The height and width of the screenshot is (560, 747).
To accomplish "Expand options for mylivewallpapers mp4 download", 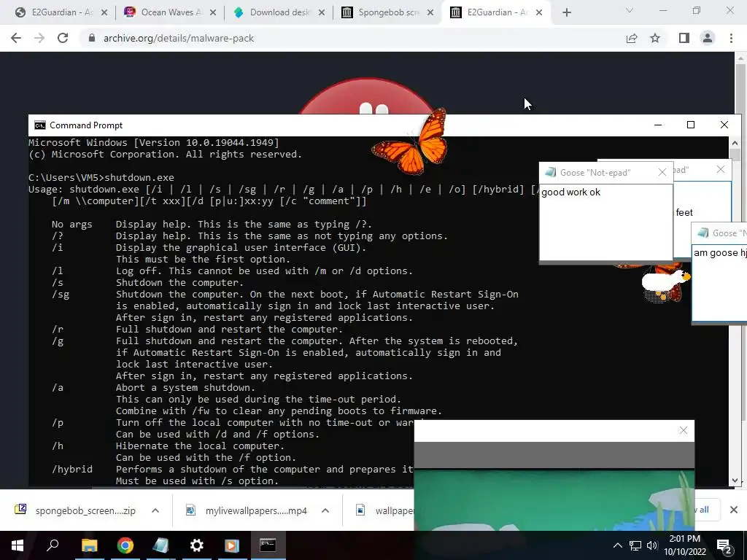I will 325,510.
